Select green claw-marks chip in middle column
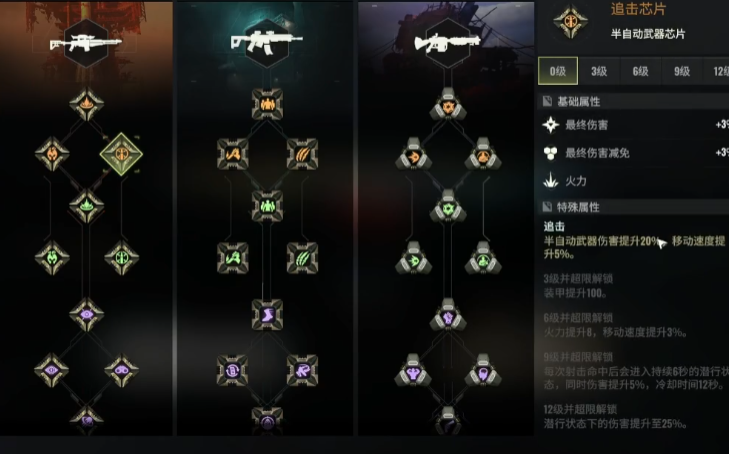Image resolution: width=729 pixels, height=454 pixels. [302, 258]
